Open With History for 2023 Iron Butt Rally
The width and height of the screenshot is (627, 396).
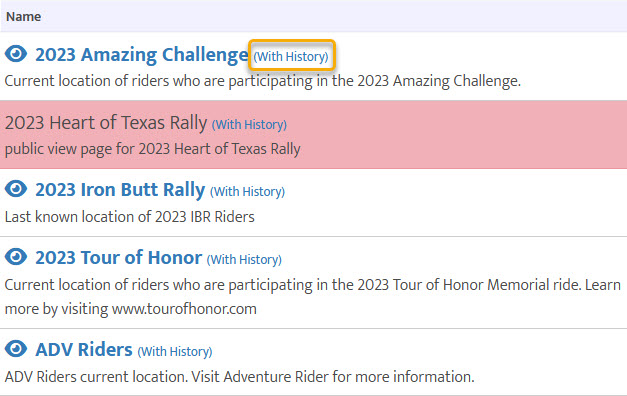point(248,192)
